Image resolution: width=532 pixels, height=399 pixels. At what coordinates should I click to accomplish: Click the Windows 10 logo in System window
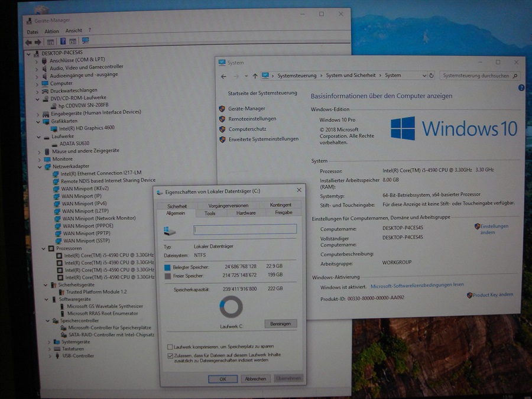pyautogui.click(x=453, y=128)
